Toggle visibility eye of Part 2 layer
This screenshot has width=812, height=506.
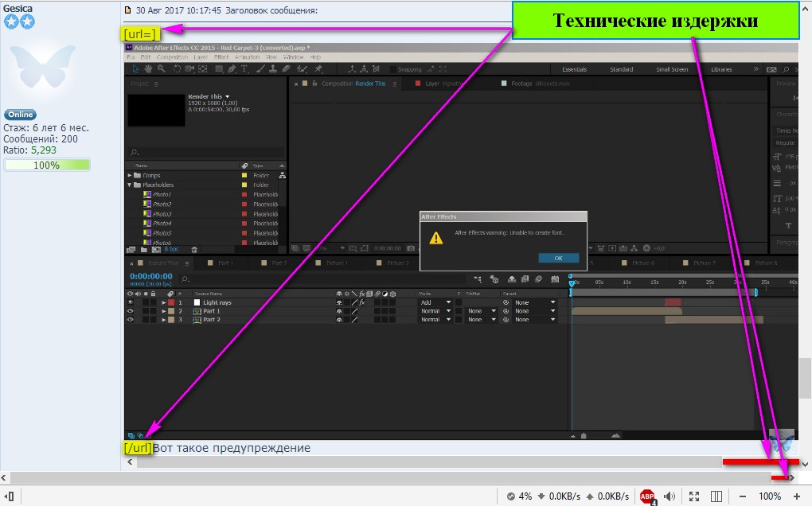[131, 320]
